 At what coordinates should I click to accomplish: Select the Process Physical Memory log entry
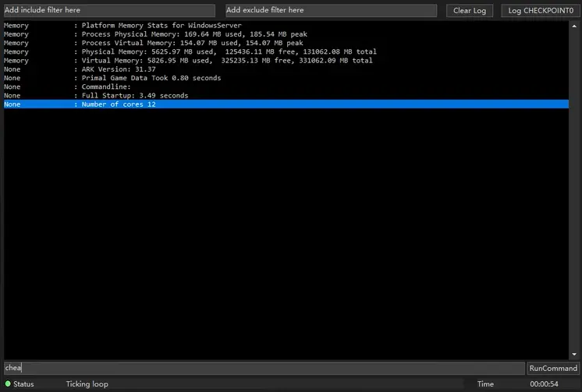(192, 34)
